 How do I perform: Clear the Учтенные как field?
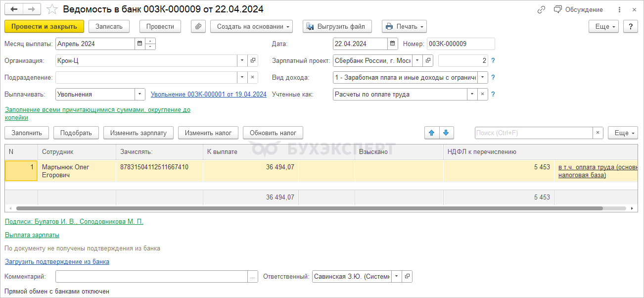[x=483, y=94]
